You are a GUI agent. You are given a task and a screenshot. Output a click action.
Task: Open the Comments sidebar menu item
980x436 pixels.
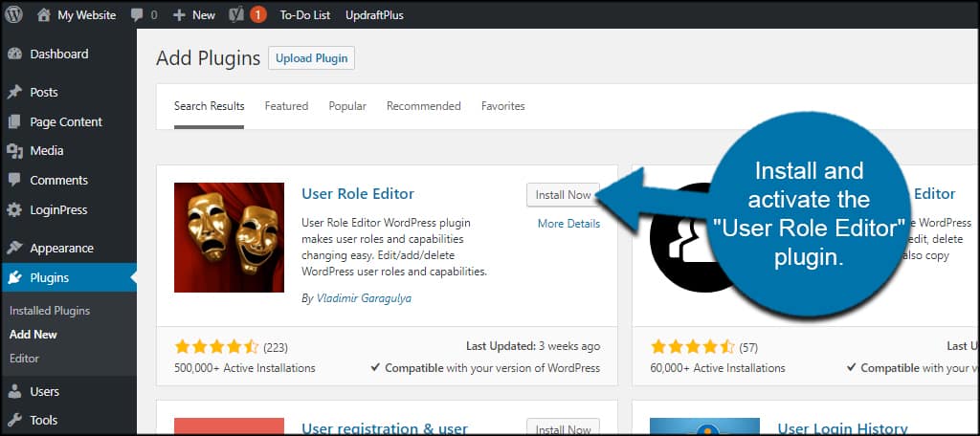pos(58,180)
